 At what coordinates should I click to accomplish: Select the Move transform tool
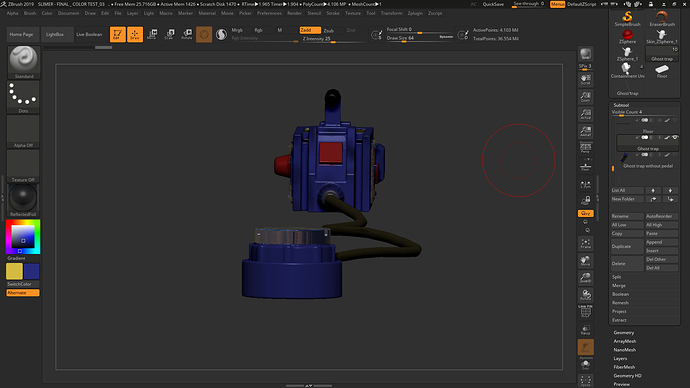152,34
